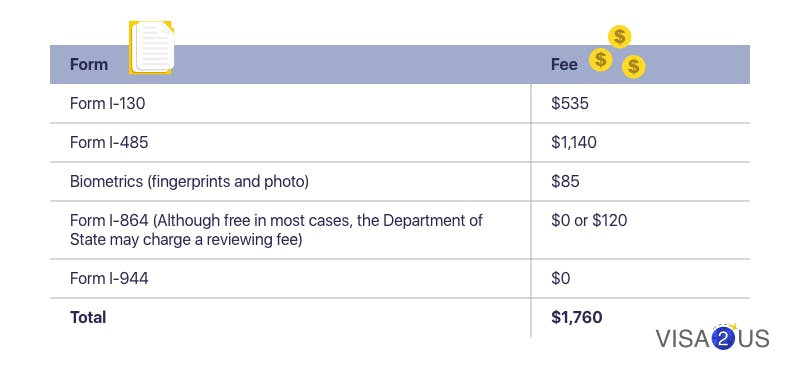
Task: Click the topmost gold dollar coin
Action: pos(619,37)
